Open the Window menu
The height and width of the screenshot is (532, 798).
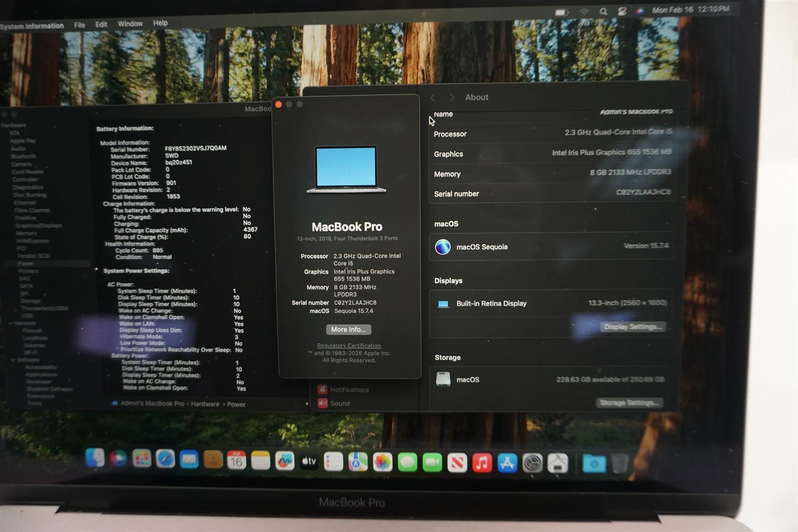click(130, 23)
